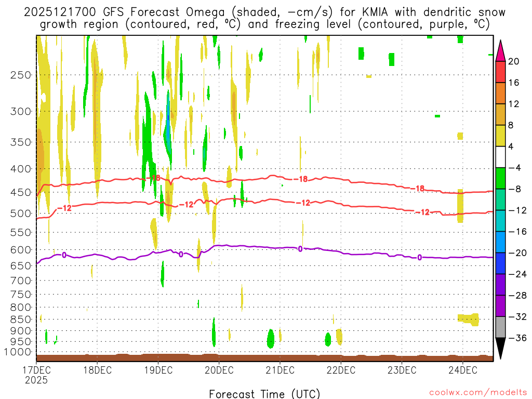This screenshot has height=399, width=532.
Task: Click the blue omega core near 19DEC
Action: [x=168, y=126]
